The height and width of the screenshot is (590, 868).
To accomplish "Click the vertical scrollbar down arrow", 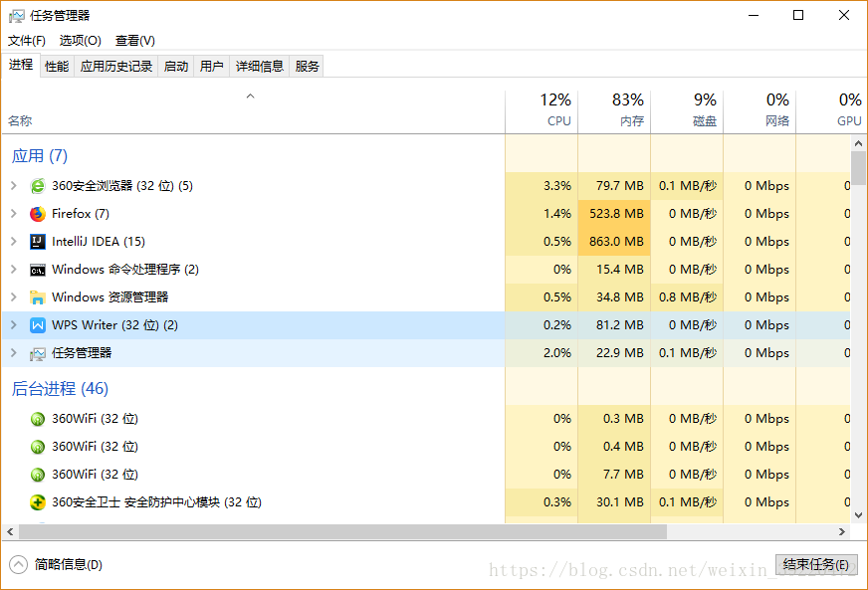I will (x=859, y=515).
